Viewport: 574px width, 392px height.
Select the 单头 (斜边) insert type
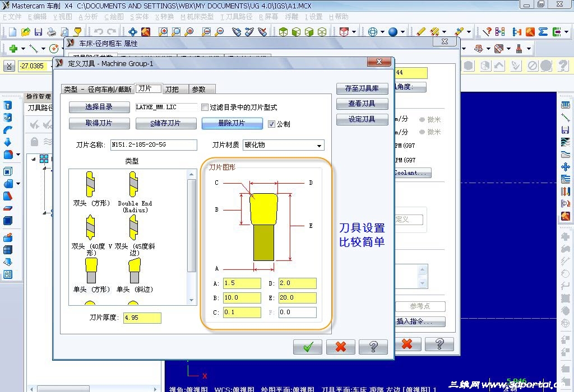[135, 275]
